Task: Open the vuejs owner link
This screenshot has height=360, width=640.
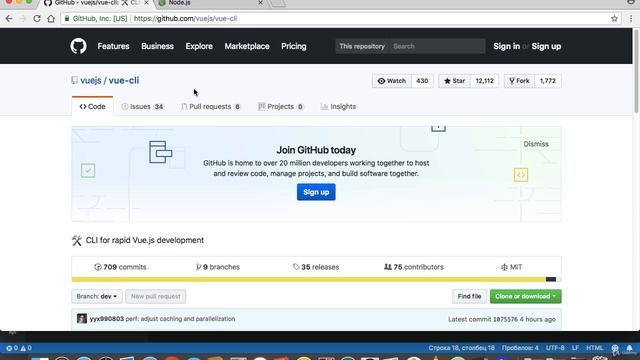Action: tap(91, 80)
